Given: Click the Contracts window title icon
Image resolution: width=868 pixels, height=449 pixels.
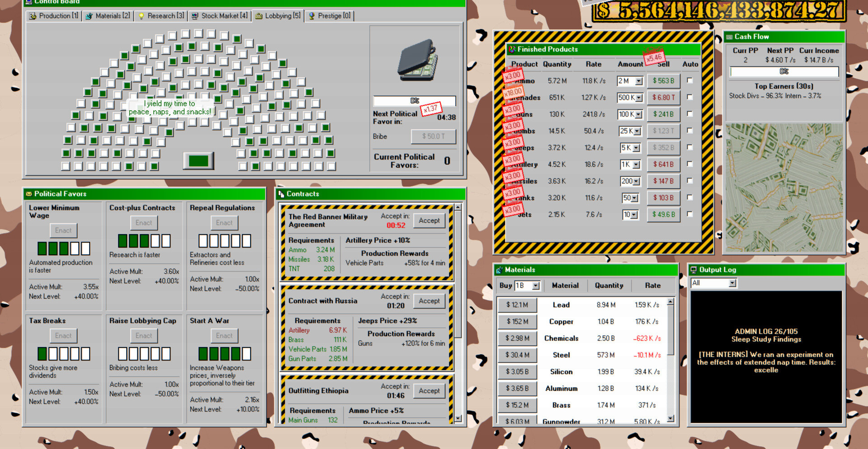Looking at the screenshot, I should 281,194.
